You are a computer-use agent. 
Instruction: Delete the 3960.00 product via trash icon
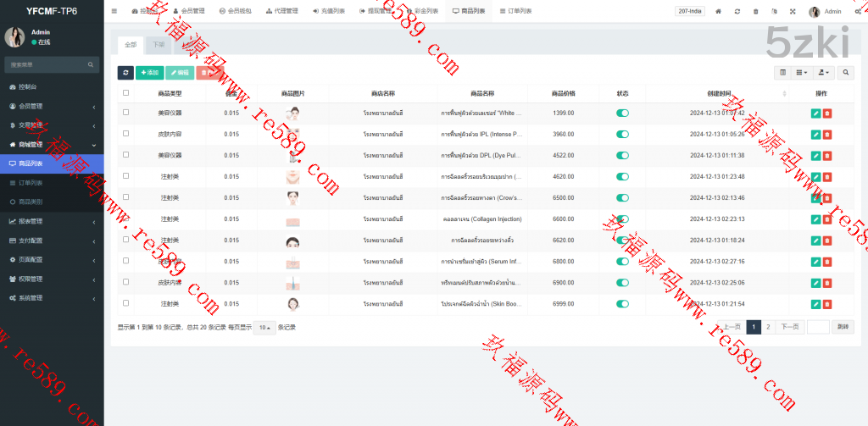(x=827, y=134)
